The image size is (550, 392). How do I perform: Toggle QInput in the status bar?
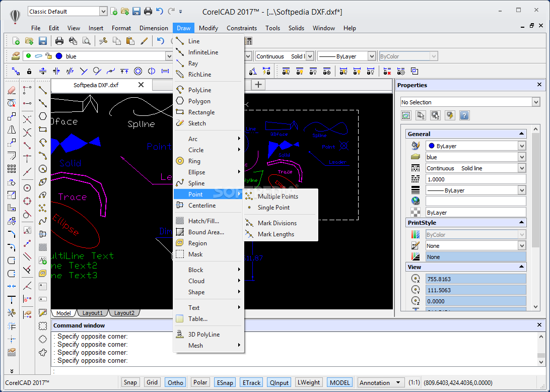point(279,382)
